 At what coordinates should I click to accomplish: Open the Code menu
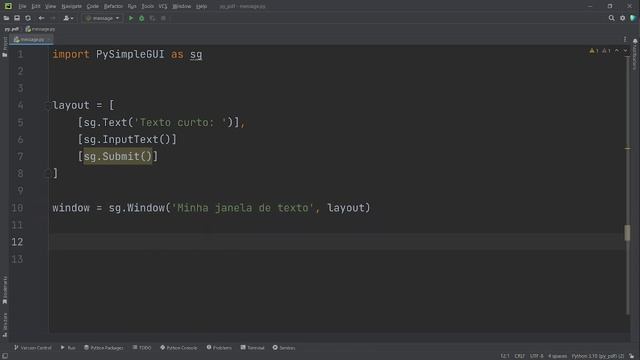(x=93, y=6)
